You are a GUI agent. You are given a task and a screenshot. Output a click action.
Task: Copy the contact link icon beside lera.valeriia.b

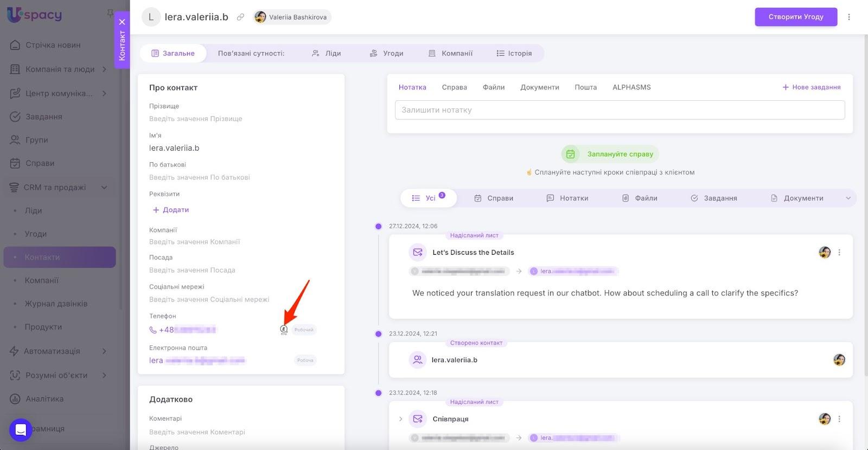point(240,17)
